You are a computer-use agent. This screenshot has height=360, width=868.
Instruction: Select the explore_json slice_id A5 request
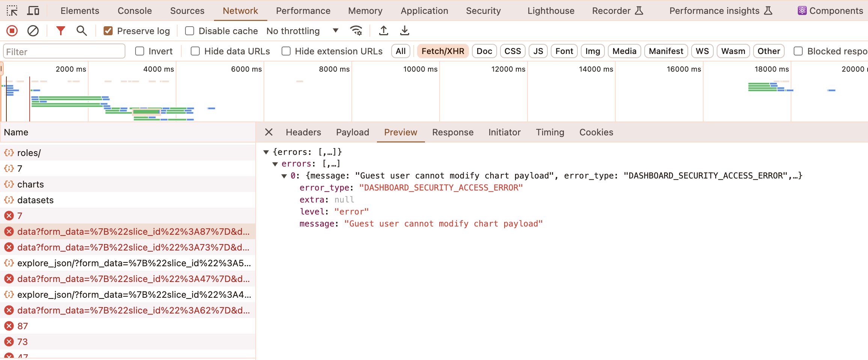128,263
